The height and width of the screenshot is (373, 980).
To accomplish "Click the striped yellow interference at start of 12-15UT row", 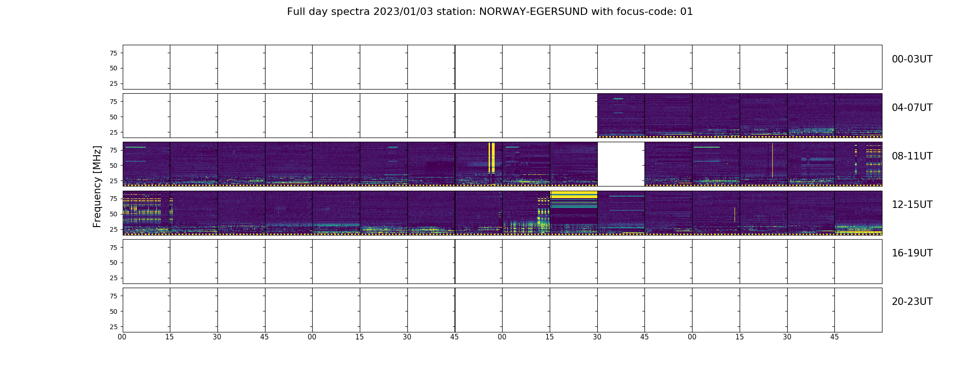I will click(142, 209).
